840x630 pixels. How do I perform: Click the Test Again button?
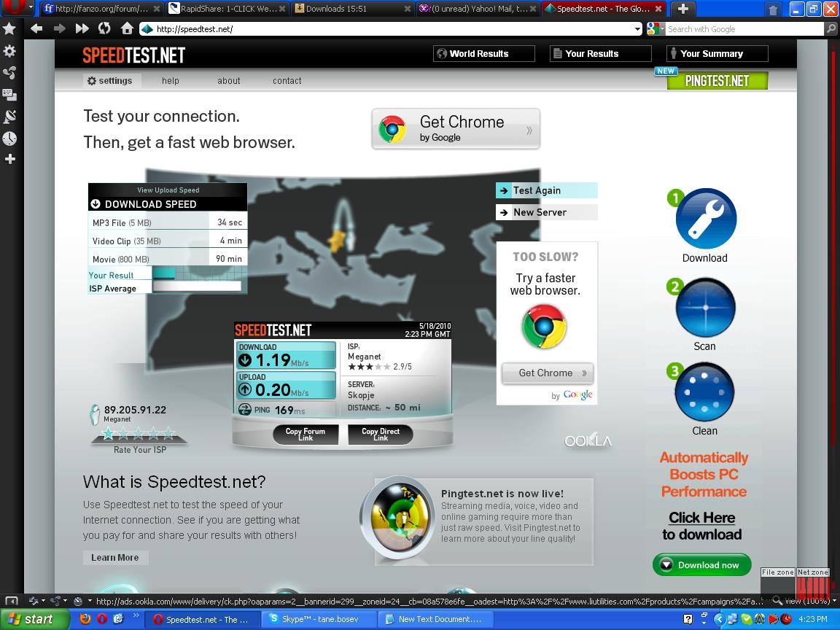546,190
